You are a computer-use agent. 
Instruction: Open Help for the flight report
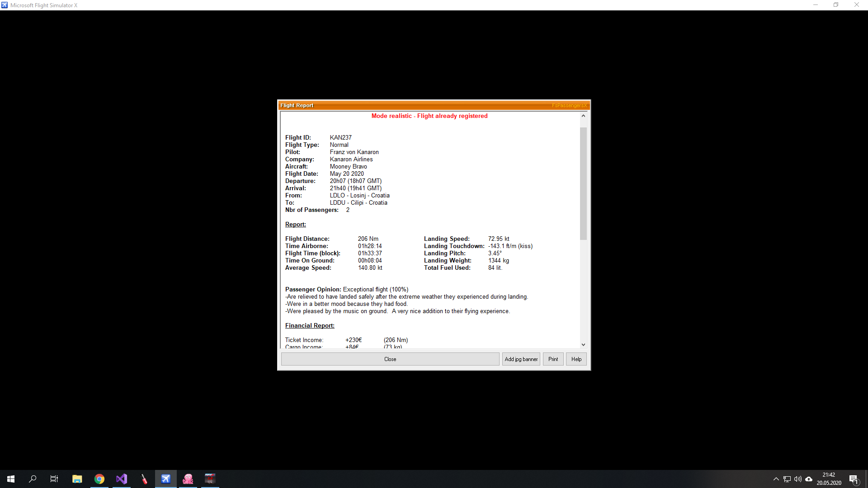(x=576, y=359)
